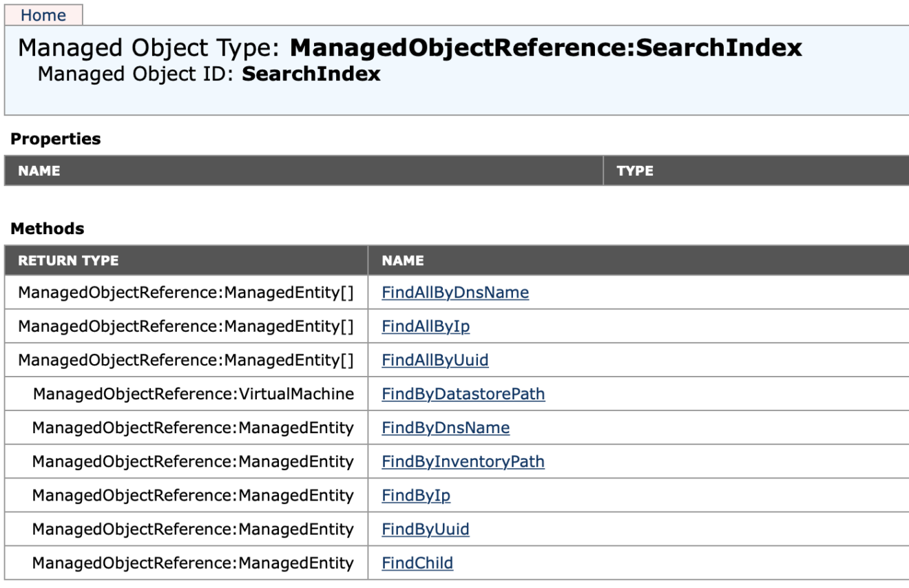Screen dimensions: 909x588
Task: Click the Methods section heading
Action: coord(48,229)
